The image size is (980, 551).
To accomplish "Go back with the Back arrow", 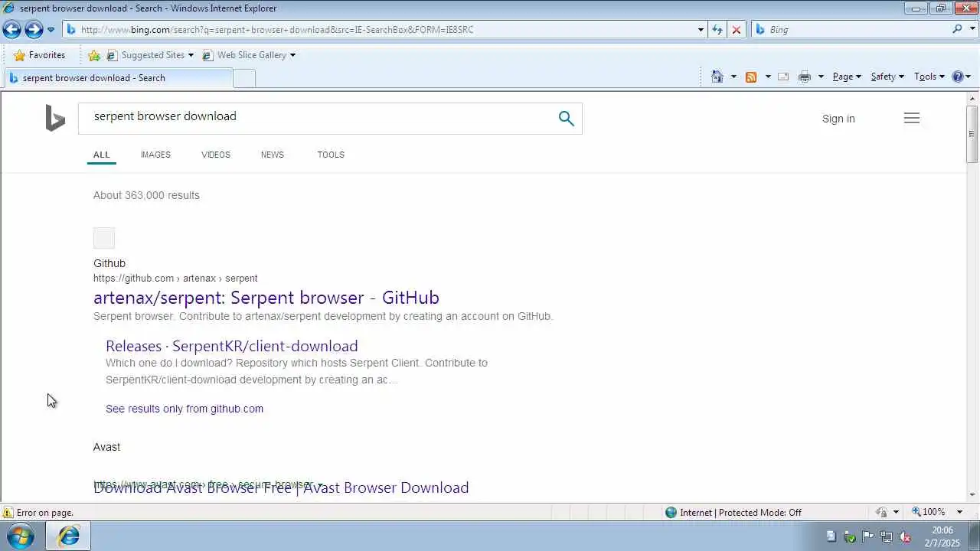I will tap(11, 30).
